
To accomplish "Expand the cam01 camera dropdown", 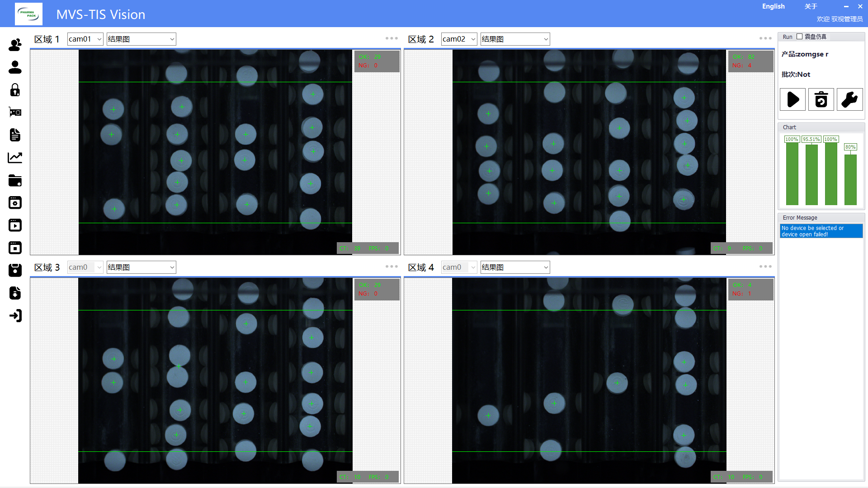I will point(85,39).
